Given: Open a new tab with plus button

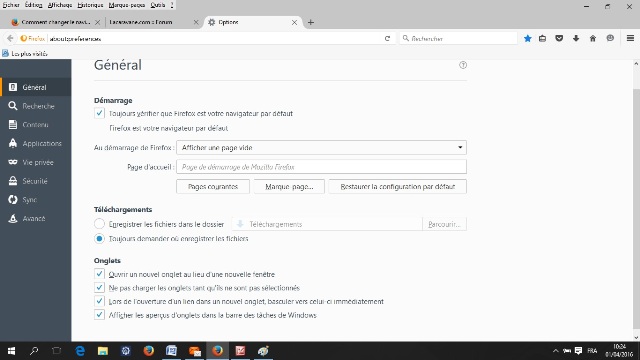Looking at the screenshot, I should tap(311, 22).
